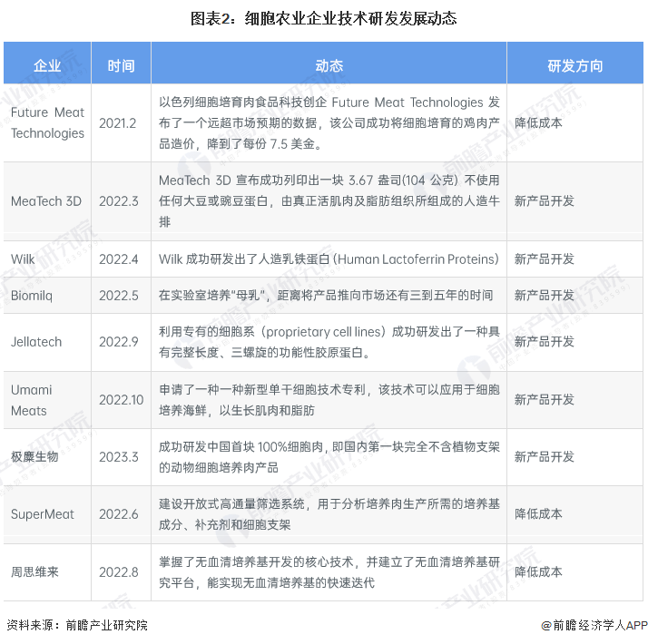Click the proprietary cell lines description
Image resolution: width=648 pixels, height=644 pixels.
click(329, 342)
